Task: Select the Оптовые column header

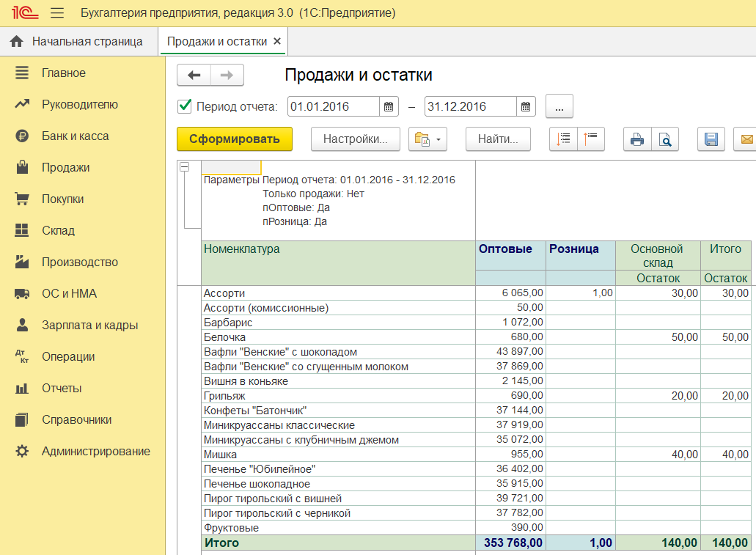Action: 510,256
